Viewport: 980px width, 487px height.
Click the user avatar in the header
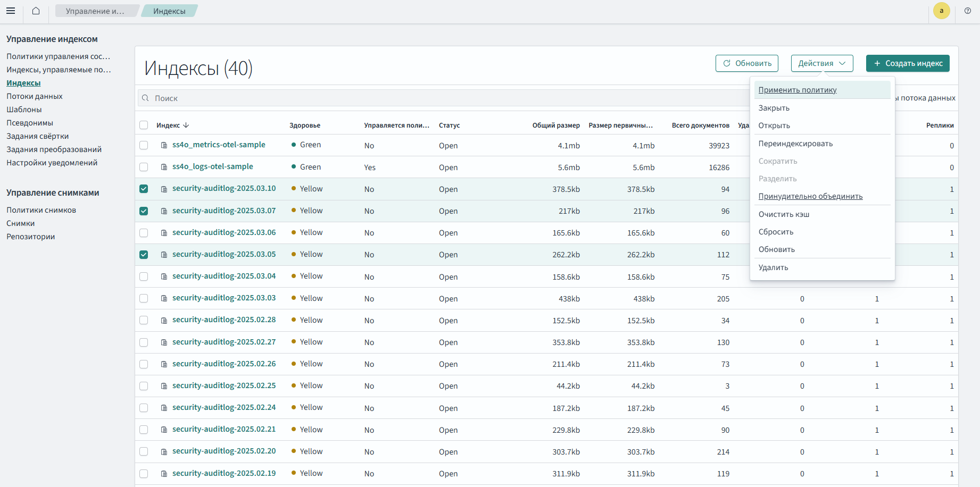tap(941, 11)
